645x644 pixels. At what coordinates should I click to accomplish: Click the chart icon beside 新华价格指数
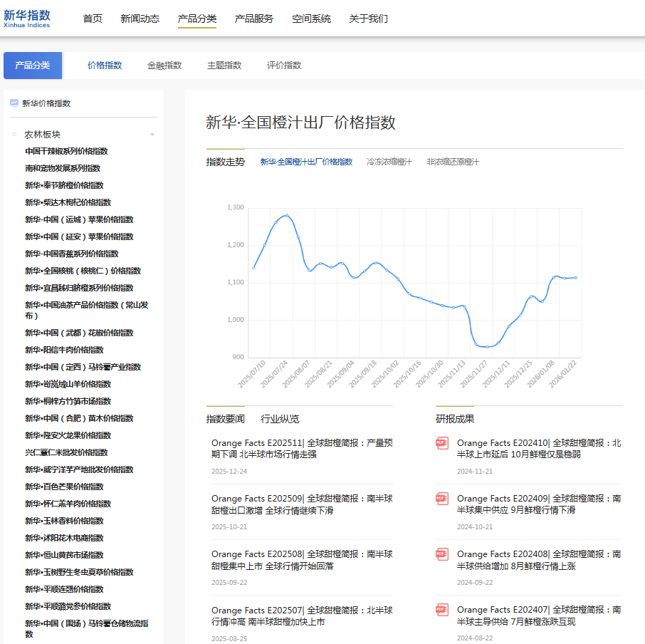[x=14, y=103]
